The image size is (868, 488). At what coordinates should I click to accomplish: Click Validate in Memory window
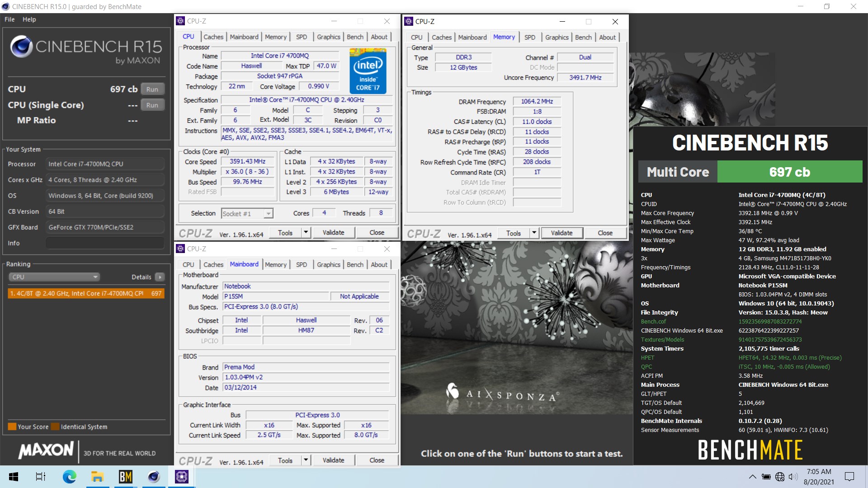point(562,233)
